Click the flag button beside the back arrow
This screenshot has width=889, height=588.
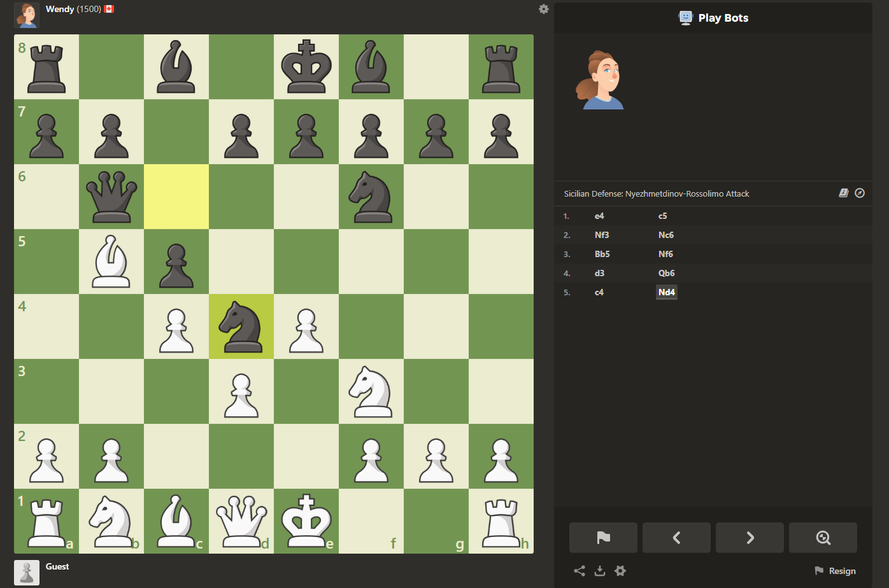603,538
